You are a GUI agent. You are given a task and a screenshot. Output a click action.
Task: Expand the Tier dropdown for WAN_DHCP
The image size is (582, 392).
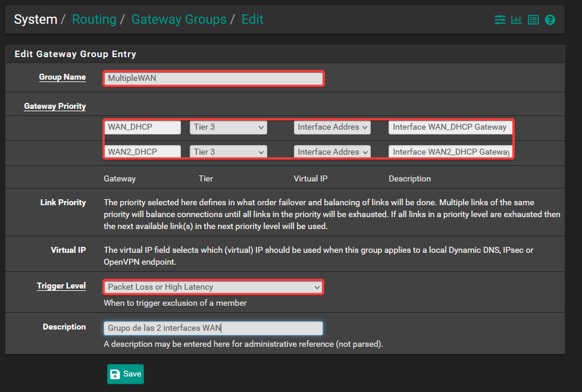point(229,127)
